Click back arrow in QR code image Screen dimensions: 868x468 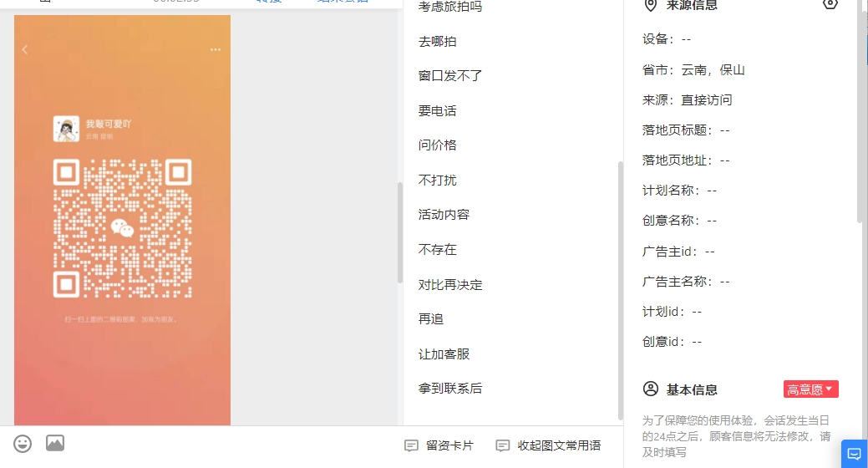[x=25, y=50]
